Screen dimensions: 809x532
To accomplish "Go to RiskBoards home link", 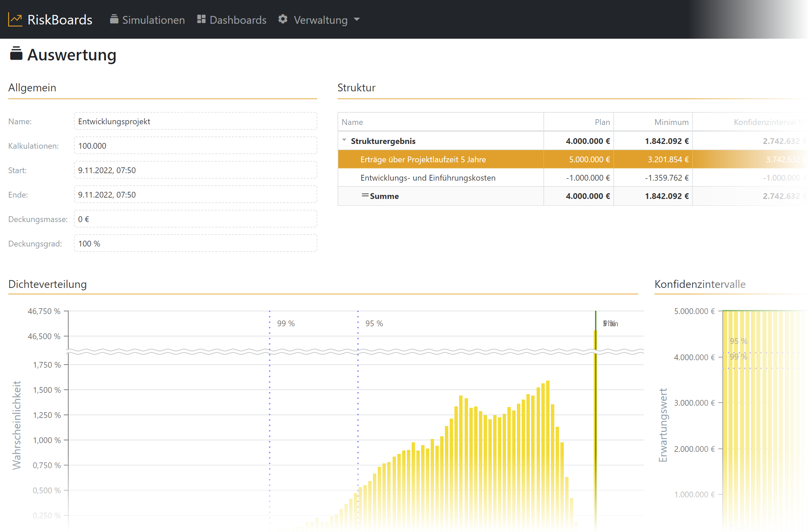I will (60, 20).
